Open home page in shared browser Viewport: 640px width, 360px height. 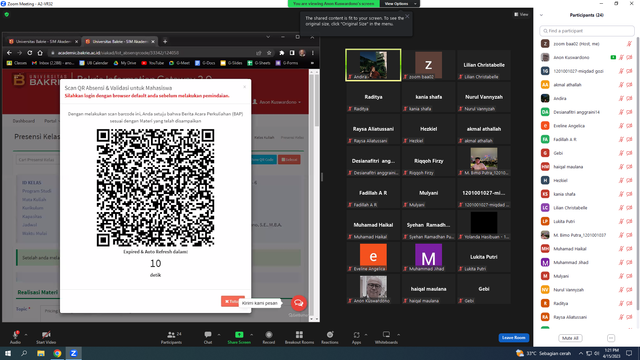pos(40,53)
